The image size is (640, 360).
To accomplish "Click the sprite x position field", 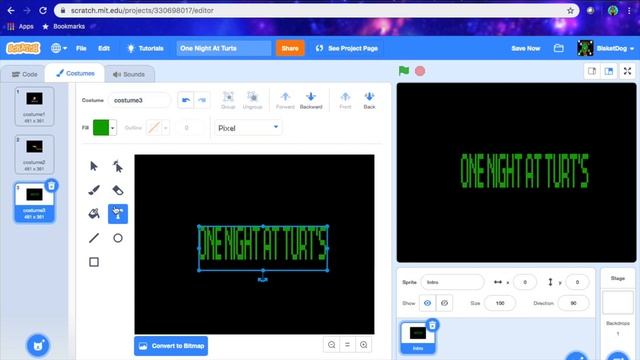I will 525,282.
